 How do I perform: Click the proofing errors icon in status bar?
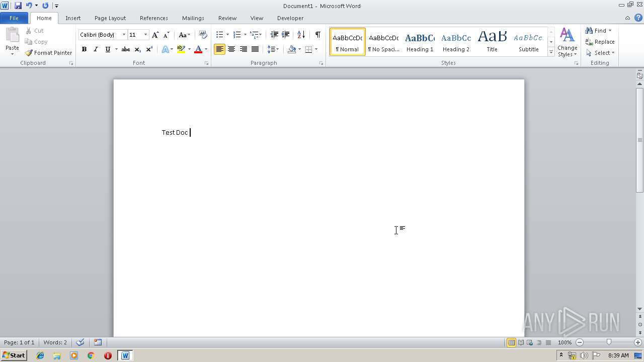click(x=80, y=342)
